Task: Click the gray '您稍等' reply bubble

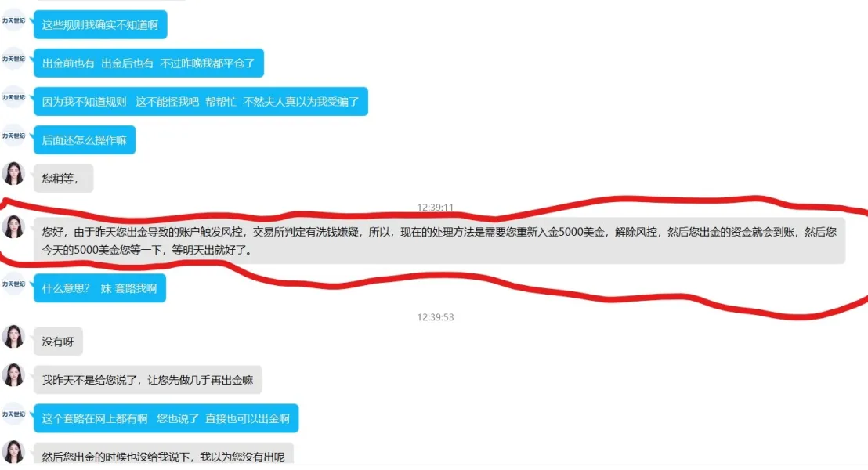Action: pos(63,179)
